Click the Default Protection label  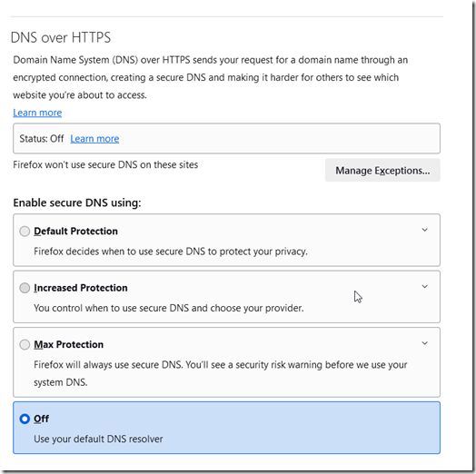(75, 232)
